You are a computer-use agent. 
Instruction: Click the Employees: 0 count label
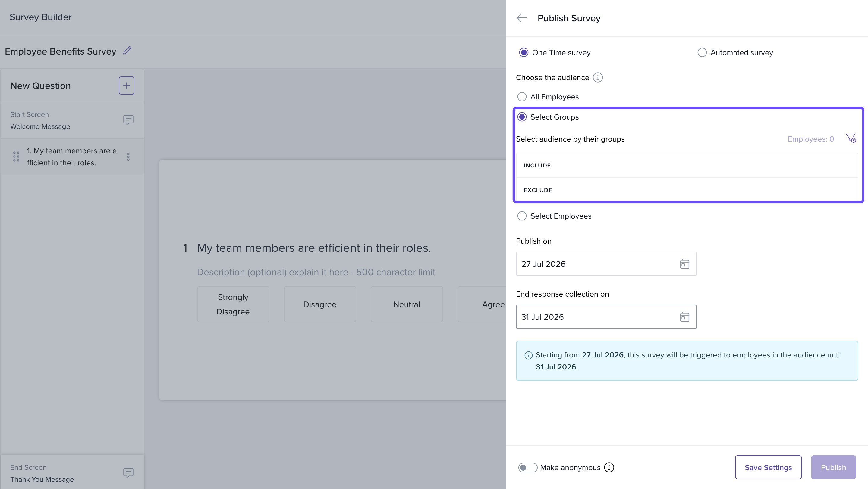810,139
